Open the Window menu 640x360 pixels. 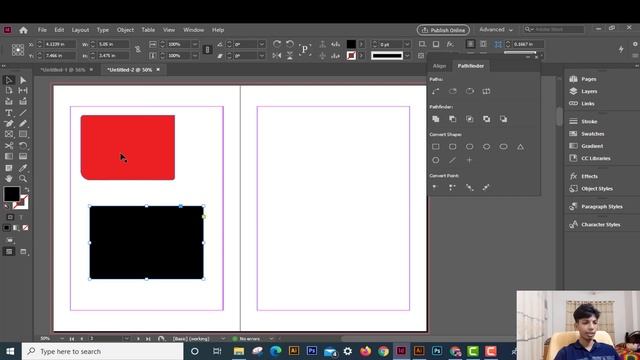193,30
